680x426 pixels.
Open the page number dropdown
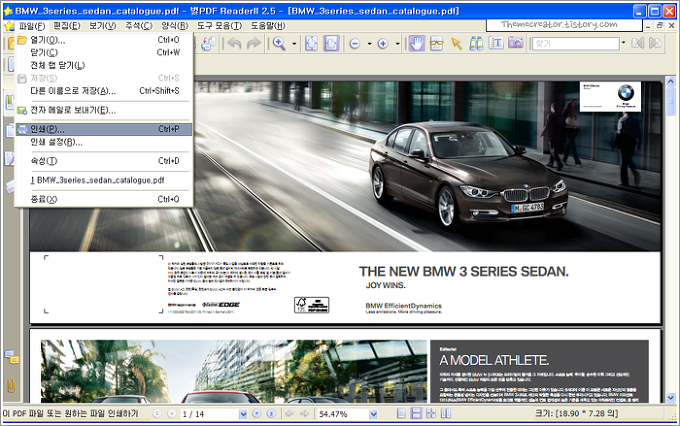click(243, 414)
